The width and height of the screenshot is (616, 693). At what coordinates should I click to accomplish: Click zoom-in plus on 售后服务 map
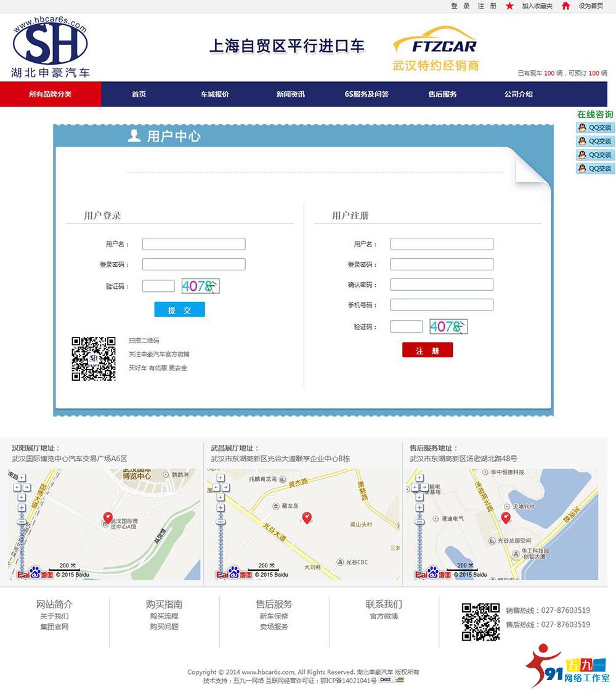click(419, 508)
